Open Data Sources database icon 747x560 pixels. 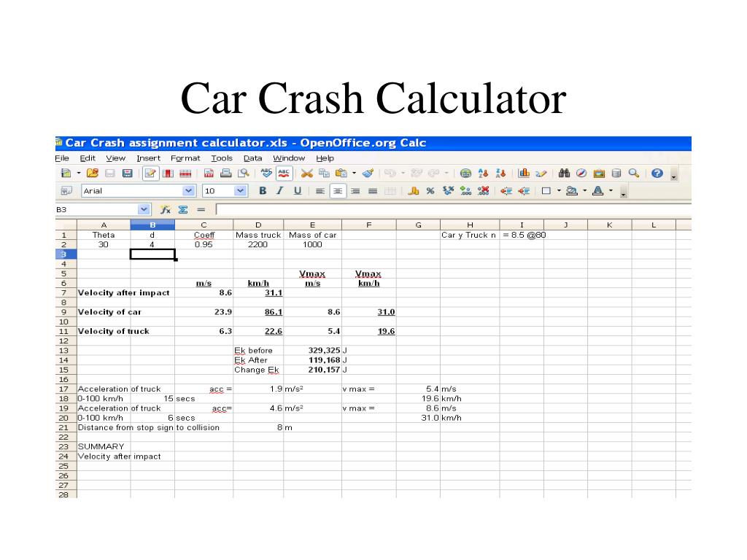616,174
